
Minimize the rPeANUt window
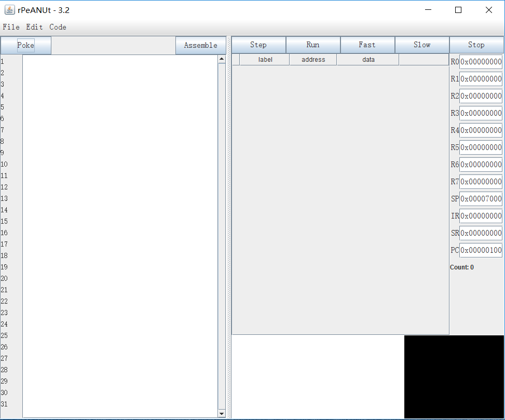pos(428,10)
